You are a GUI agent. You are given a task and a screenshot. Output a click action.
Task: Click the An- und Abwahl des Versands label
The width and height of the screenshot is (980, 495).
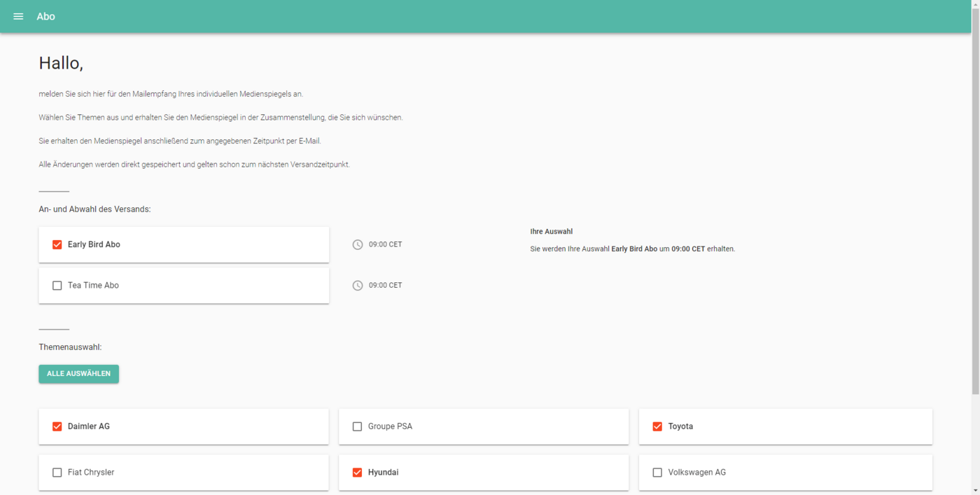94,209
